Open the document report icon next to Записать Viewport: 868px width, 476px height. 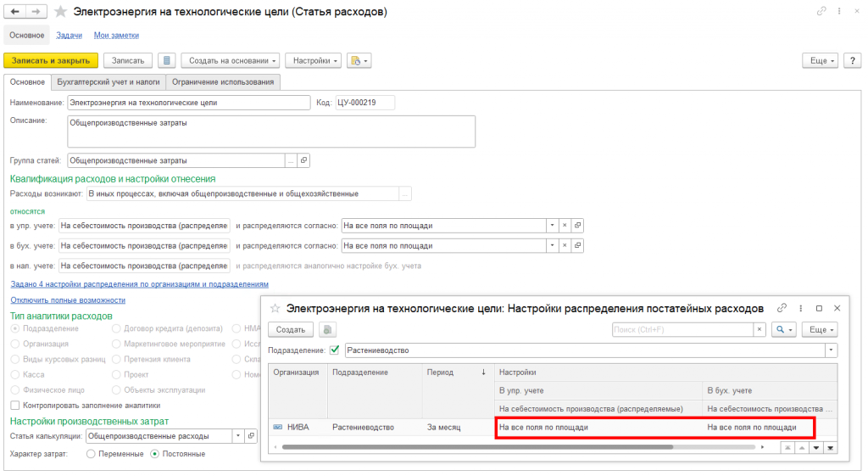pyautogui.click(x=167, y=60)
